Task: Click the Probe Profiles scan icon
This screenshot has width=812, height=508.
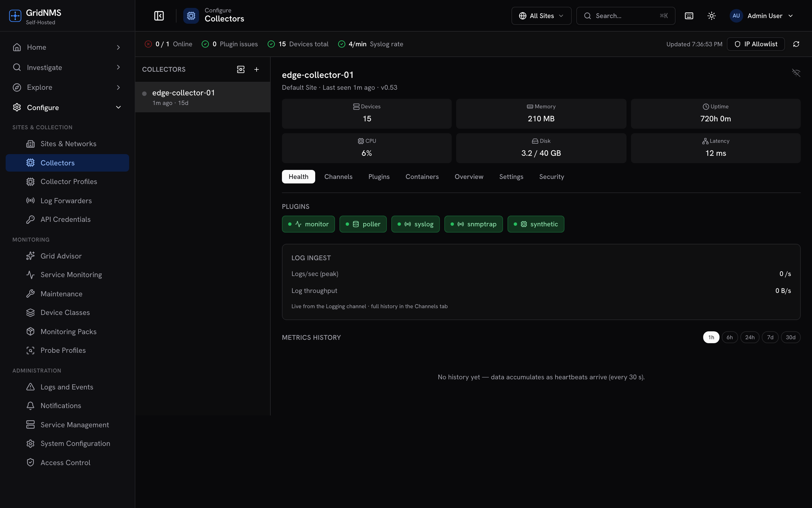Action: [30, 351]
